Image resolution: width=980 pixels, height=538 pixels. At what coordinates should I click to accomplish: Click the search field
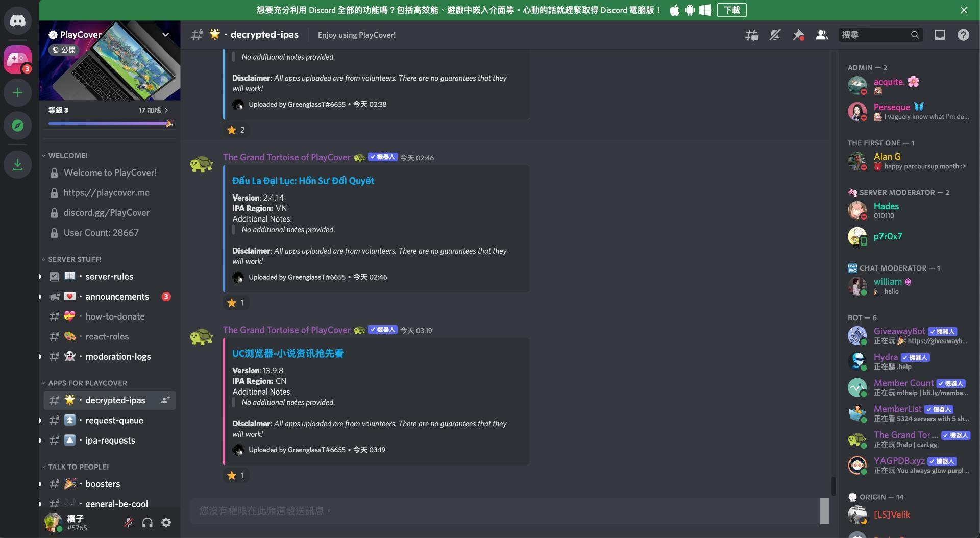coord(880,35)
